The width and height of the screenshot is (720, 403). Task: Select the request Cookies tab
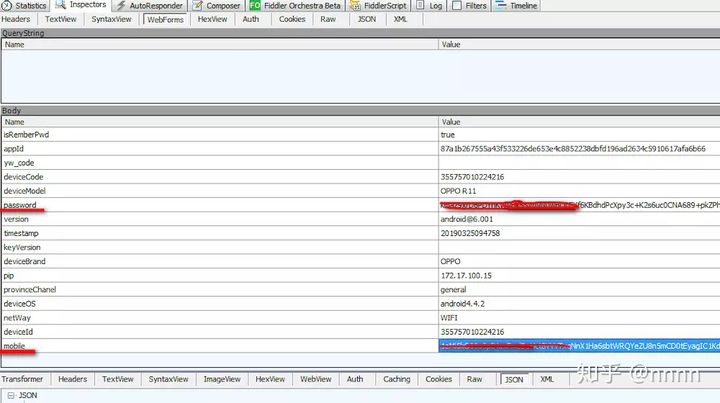coord(292,19)
